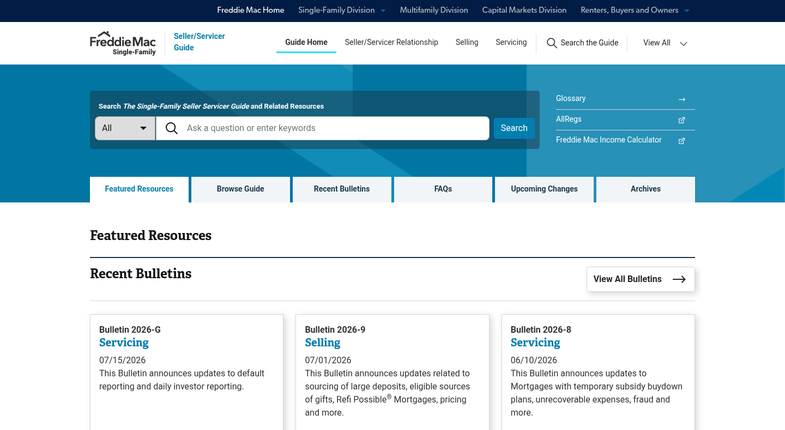
Task: Click the Featured Resources page heading
Action: 151,236
